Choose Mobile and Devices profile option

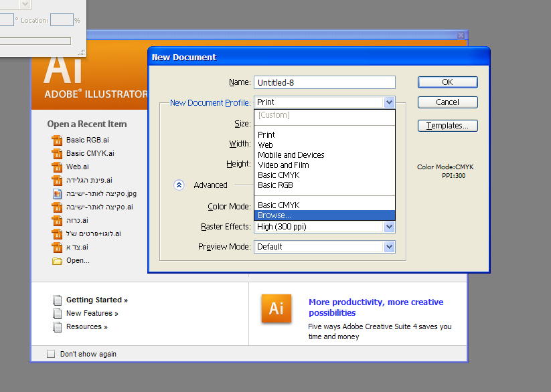291,155
